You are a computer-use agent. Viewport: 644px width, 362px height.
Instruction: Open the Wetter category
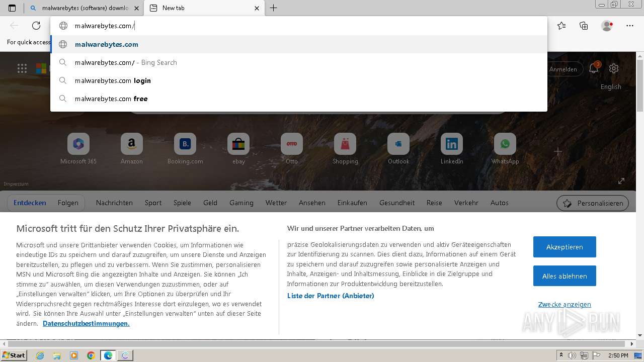click(x=276, y=203)
